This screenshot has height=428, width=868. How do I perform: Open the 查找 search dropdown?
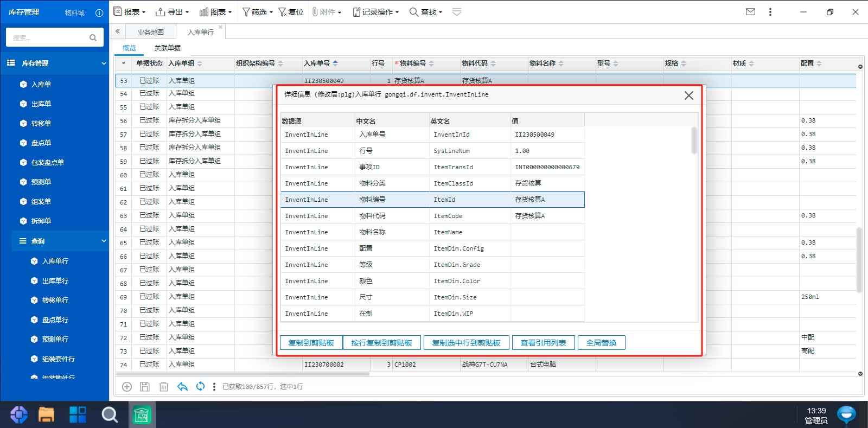[x=425, y=12]
